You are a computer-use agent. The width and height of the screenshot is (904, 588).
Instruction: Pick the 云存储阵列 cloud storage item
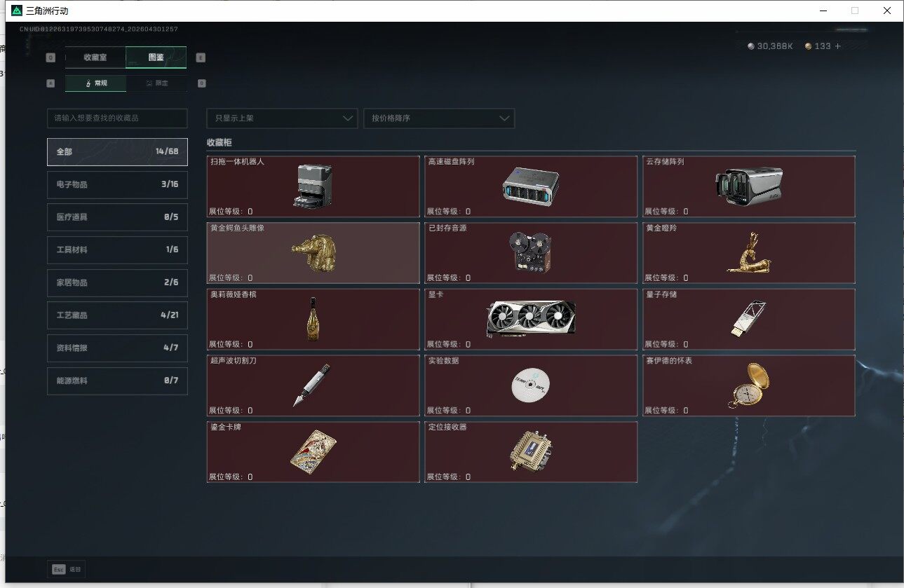749,186
